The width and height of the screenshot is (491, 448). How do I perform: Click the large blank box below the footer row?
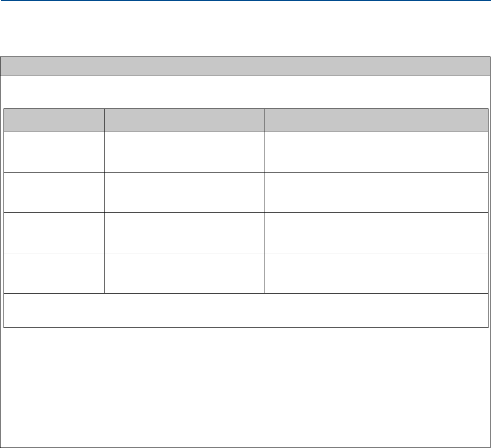tap(245, 387)
